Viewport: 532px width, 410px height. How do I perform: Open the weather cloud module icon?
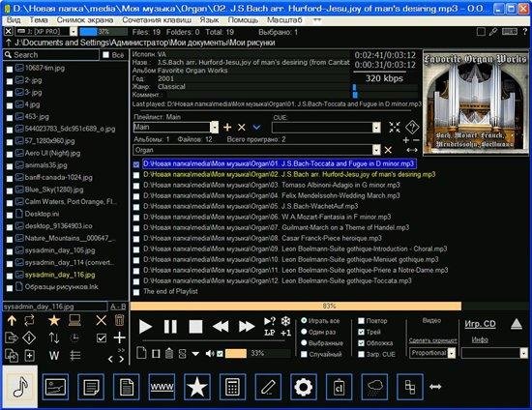tap(374, 387)
